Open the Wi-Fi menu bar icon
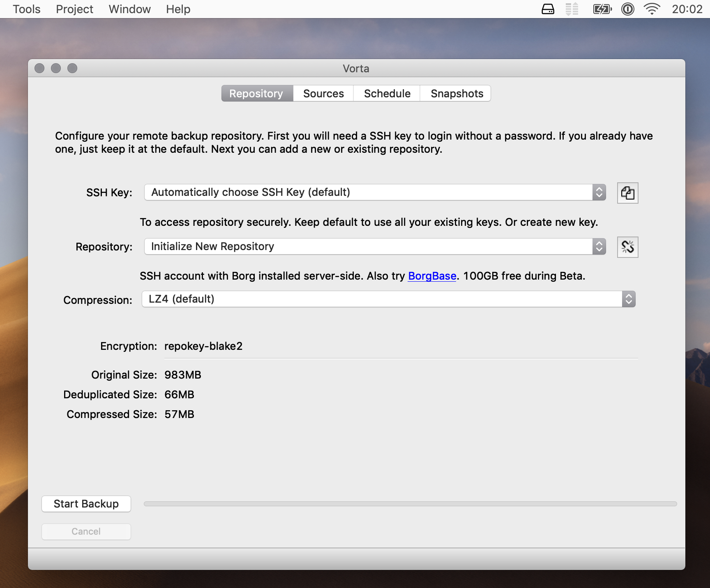710x588 pixels. point(652,9)
